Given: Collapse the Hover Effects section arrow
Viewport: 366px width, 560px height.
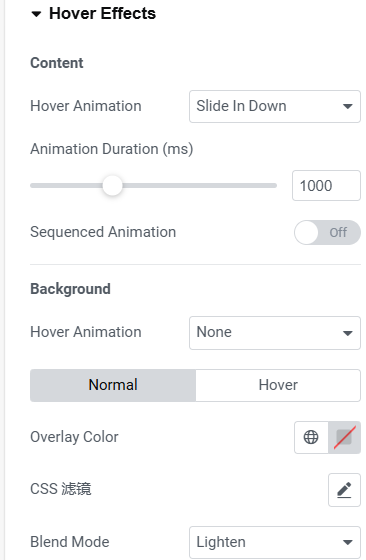Looking at the screenshot, I should point(36,14).
